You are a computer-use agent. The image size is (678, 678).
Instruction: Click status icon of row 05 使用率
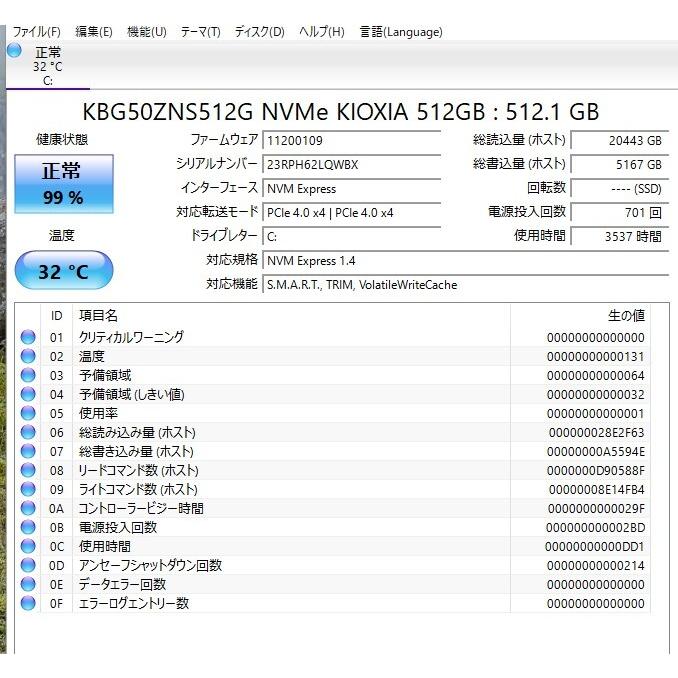(28, 413)
